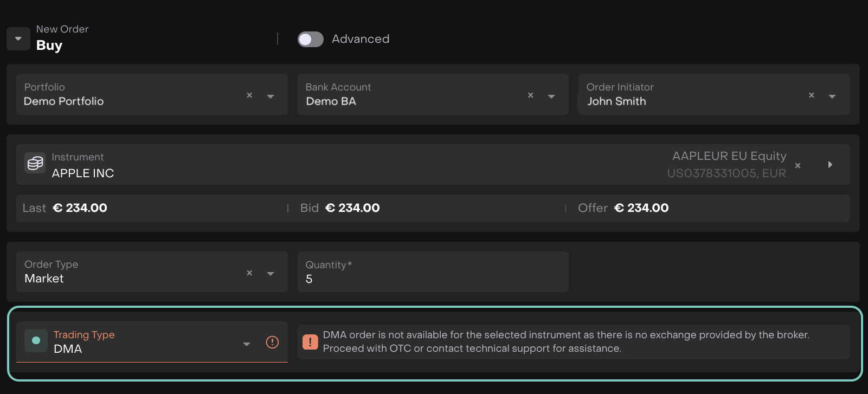This screenshot has height=394, width=868.
Task: Open the Bank Account dropdown list
Action: [x=551, y=96]
